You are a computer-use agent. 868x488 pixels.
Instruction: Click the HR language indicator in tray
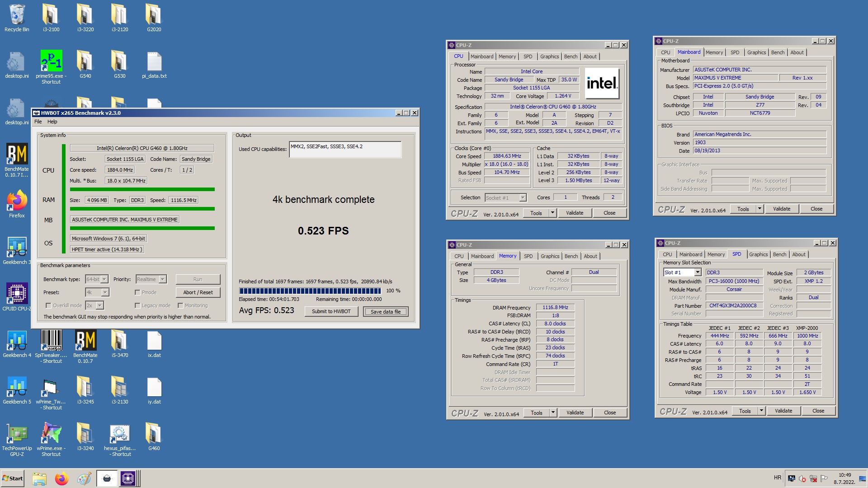pos(778,478)
